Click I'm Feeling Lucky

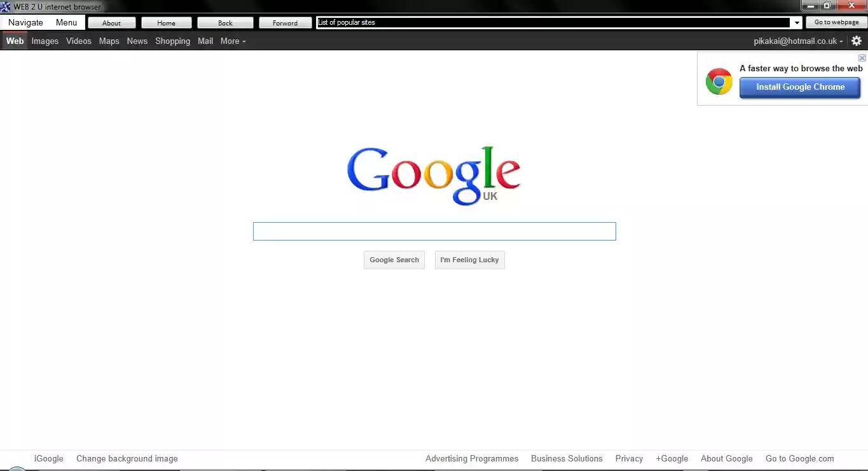(469, 260)
